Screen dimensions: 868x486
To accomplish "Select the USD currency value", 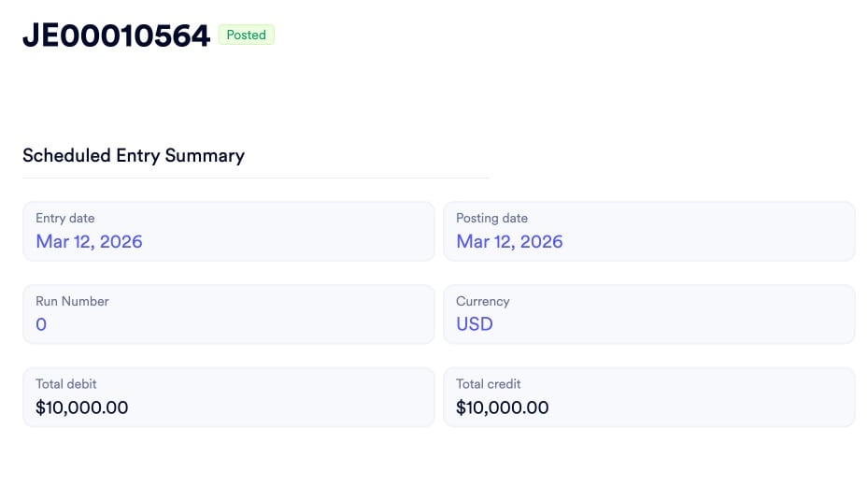I will pyautogui.click(x=474, y=324).
